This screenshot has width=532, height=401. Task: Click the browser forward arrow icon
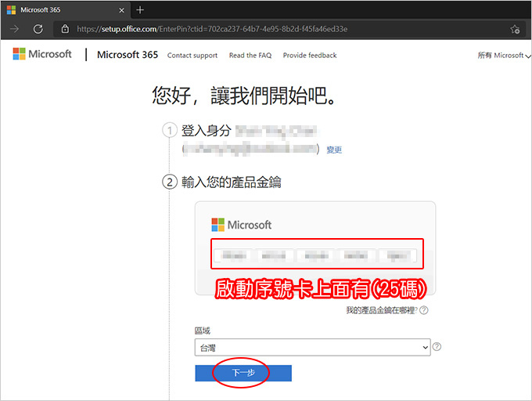click(14, 29)
